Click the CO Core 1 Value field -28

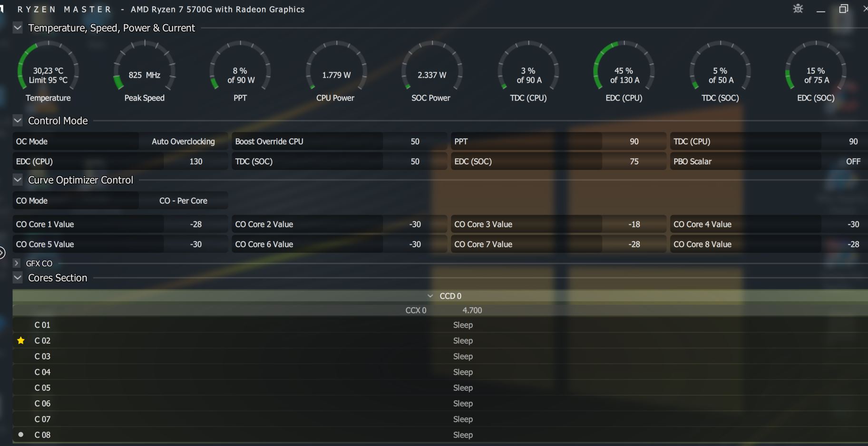point(195,224)
